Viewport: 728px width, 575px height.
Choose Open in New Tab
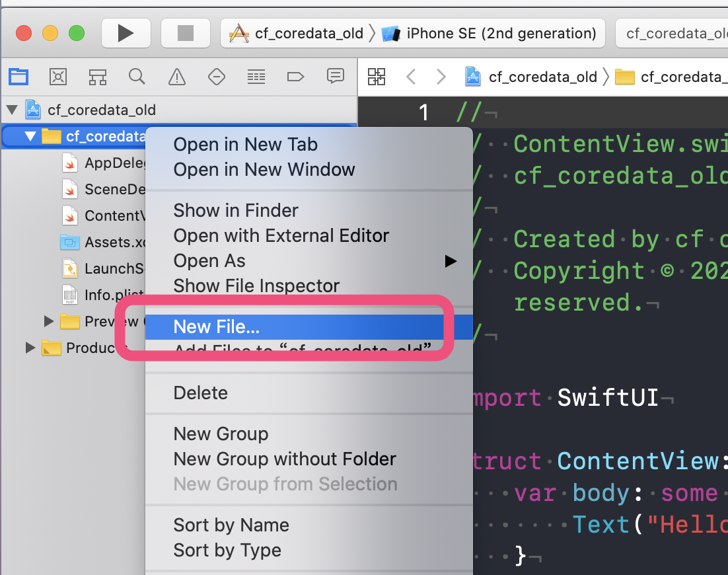point(309,145)
